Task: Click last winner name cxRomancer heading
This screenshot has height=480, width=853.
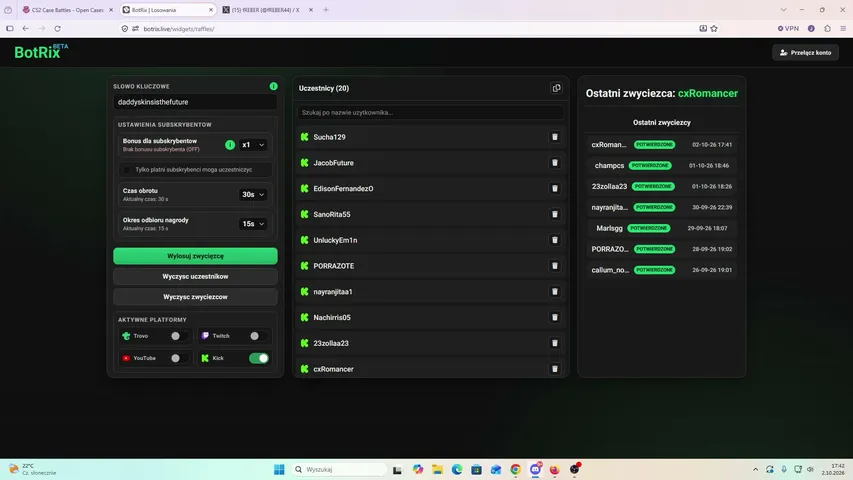Action: tap(708, 94)
